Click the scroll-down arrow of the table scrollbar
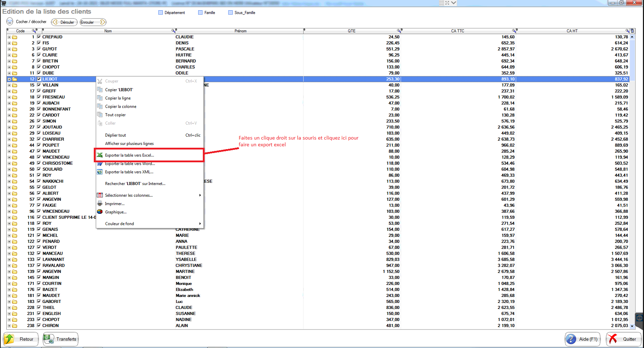Image resolution: width=644 pixels, height=348 pixels. click(632, 326)
